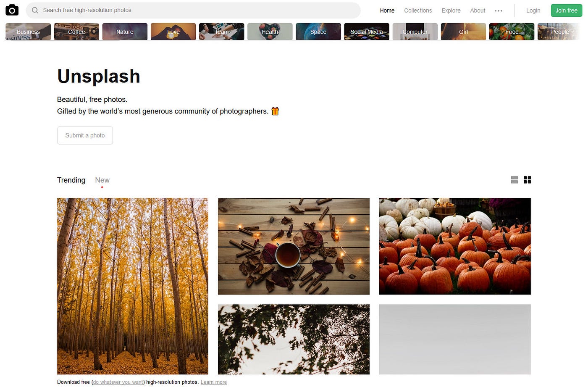Switch to grid view layout
Screen dimensions: 588x387
pos(528,180)
